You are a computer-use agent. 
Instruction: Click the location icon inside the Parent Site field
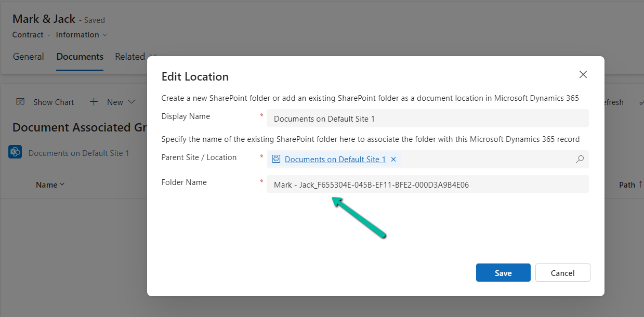pyautogui.click(x=276, y=160)
